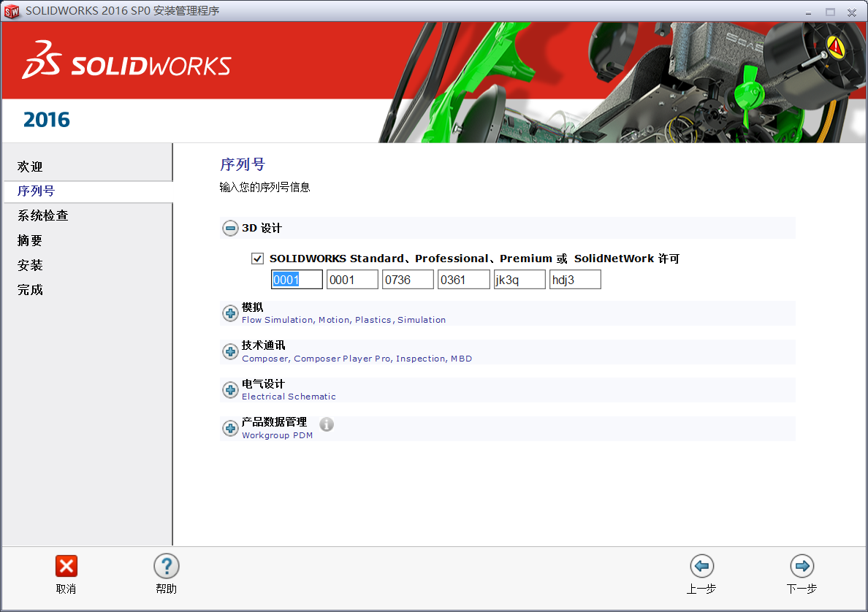Expand the 模拟 section
This screenshot has height=612, width=868.
230,313
